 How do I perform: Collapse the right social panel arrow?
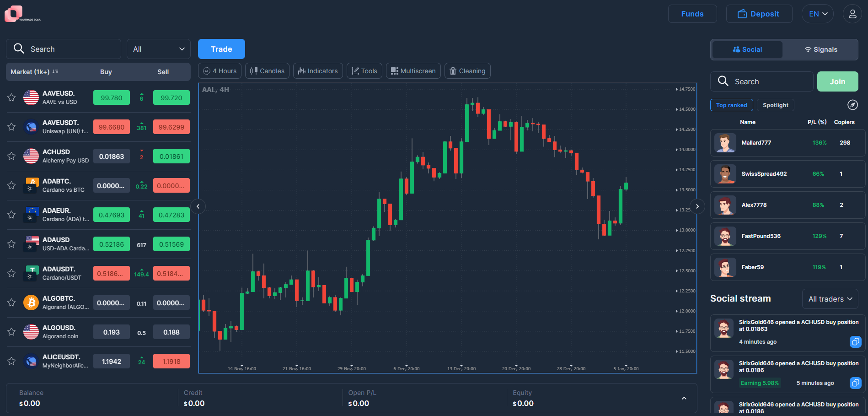click(697, 206)
